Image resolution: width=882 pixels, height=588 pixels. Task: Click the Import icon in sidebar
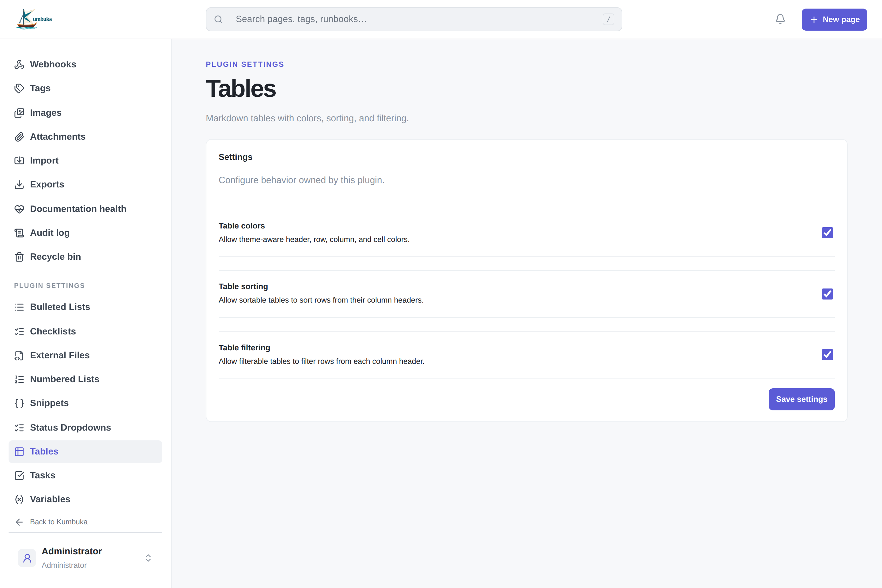(19, 160)
